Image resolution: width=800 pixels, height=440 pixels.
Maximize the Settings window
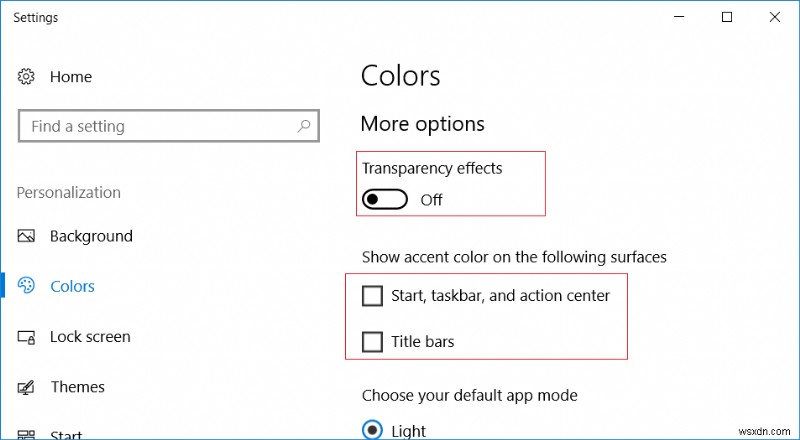[726, 17]
